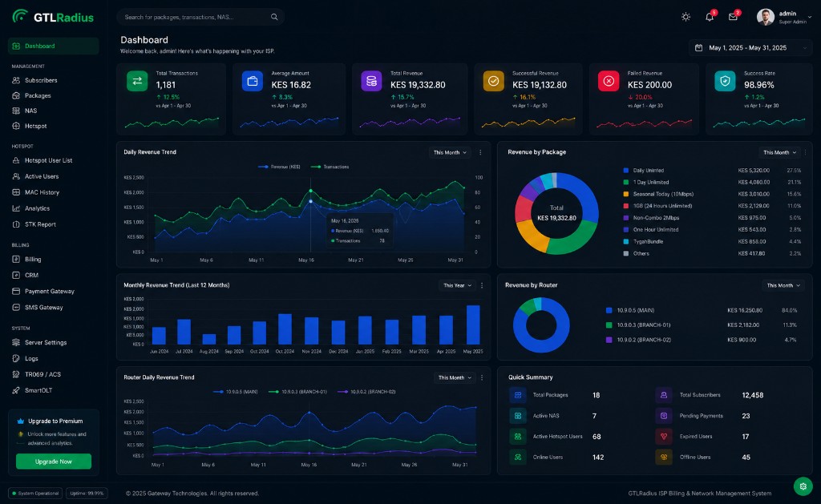Click the May 2025 revenue bar

[x=473, y=325]
